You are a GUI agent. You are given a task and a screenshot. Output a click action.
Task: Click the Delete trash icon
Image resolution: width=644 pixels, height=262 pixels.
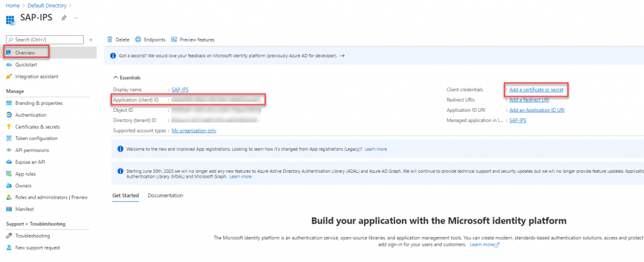(109, 40)
